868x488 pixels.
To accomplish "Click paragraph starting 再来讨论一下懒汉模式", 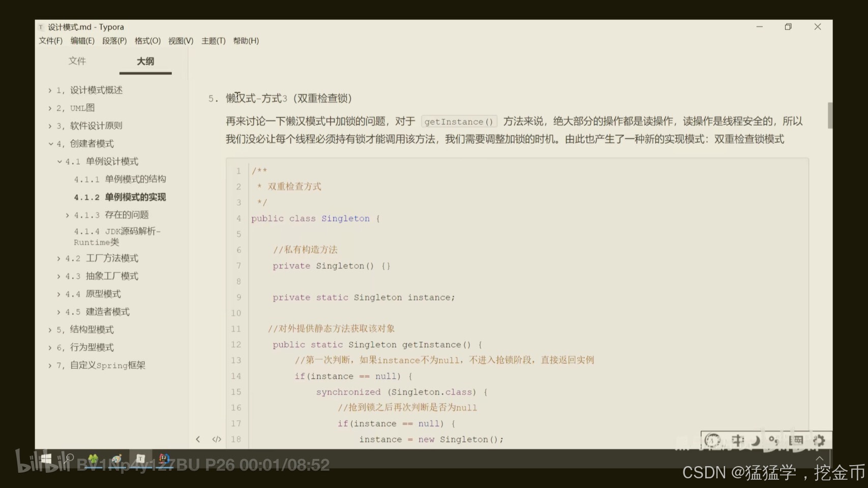I will 514,130.
